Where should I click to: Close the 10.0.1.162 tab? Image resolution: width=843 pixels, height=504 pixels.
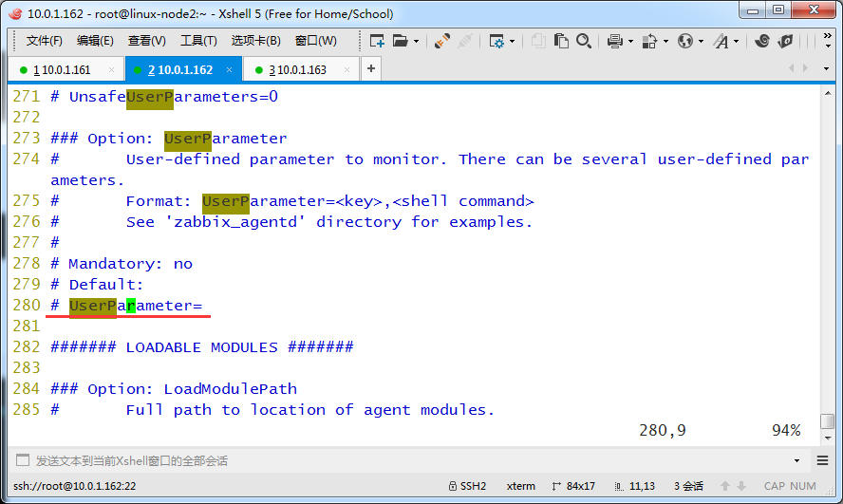[230, 70]
